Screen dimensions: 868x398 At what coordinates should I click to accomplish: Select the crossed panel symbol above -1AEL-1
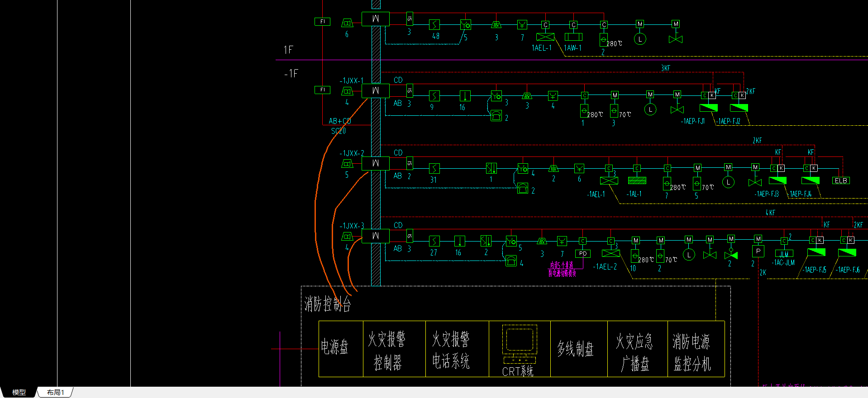[609, 180]
